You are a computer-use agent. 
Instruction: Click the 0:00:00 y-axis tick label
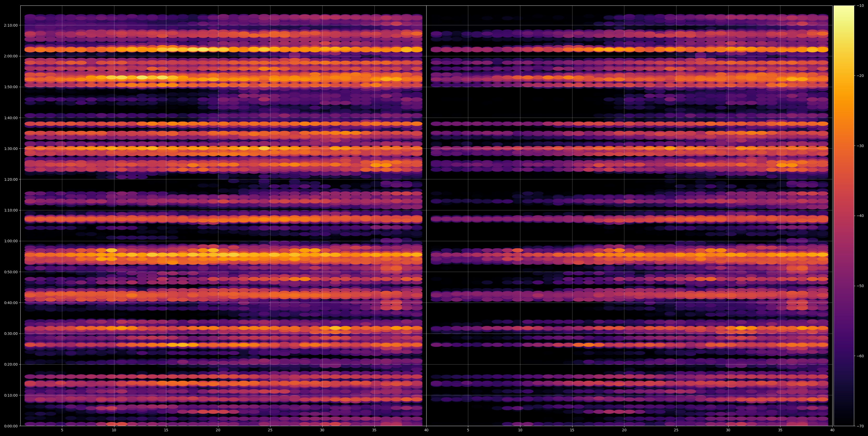[x=11, y=426]
